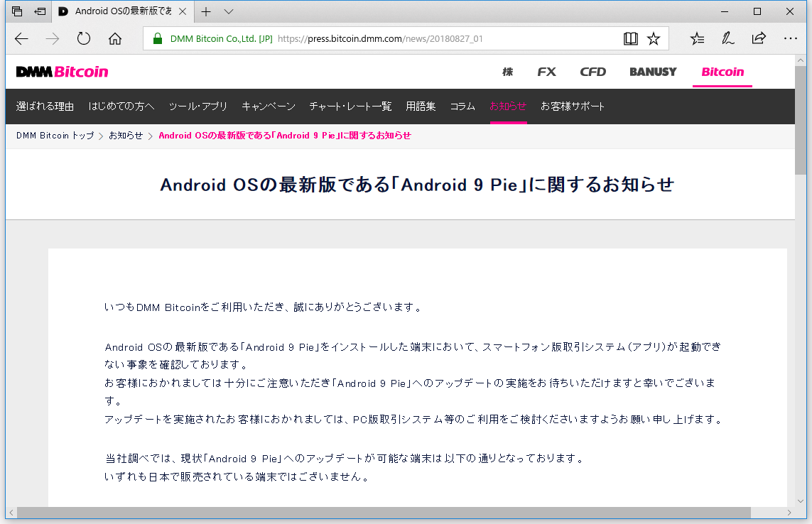Expand the tab preview chevron
The height and width of the screenshot is (524, 812).
(227, 11)
